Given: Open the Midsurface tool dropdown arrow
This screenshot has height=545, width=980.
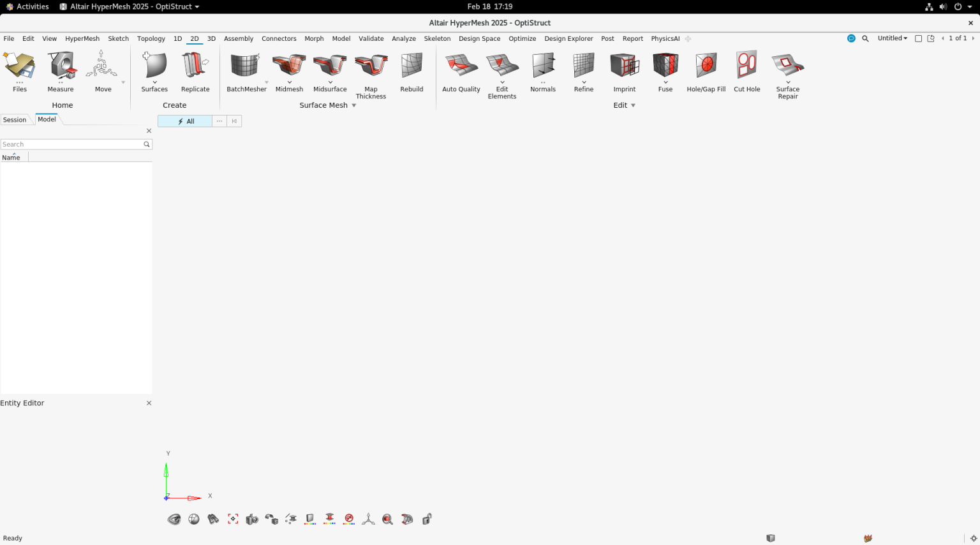Looking at the screenshot, I should (330, 81).
